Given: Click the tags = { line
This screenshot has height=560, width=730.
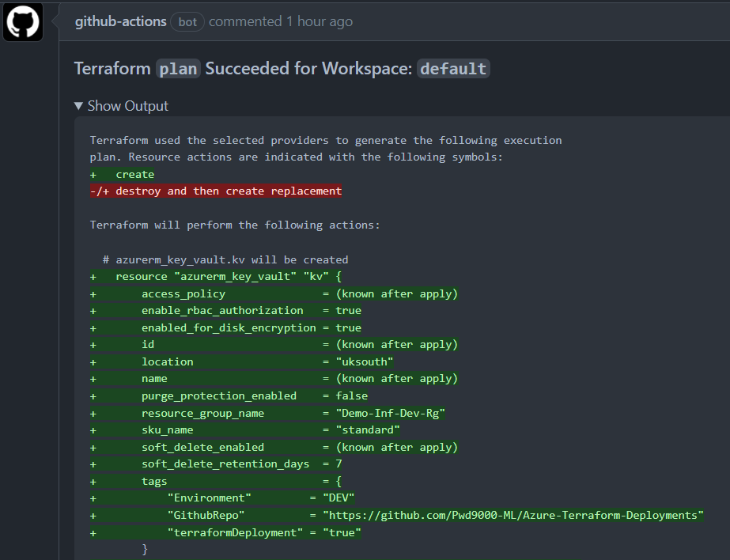Looking at the screenshot, I should click(x=216, y=482).
